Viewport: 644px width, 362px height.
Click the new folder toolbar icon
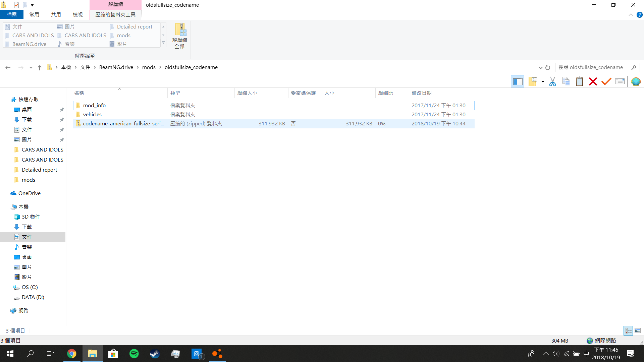pyautogui.click(x=533, y=81)
